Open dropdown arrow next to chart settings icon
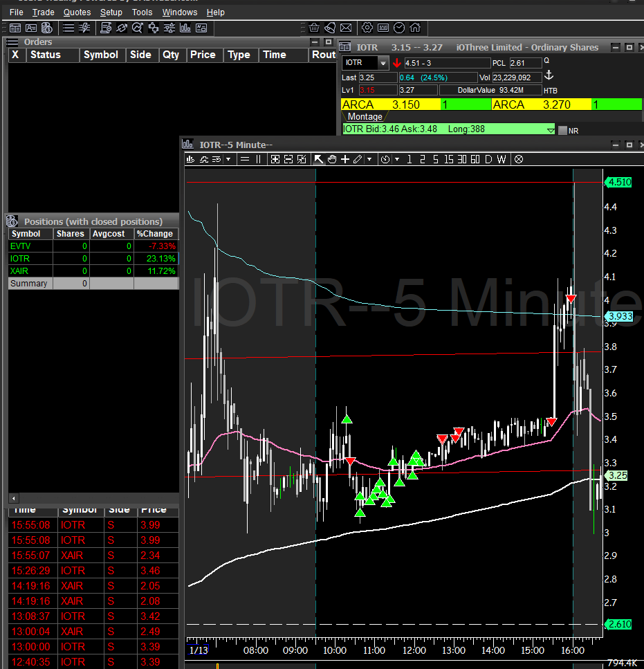The height and width of the screenshot is (669, 644). tap(228, 160)
